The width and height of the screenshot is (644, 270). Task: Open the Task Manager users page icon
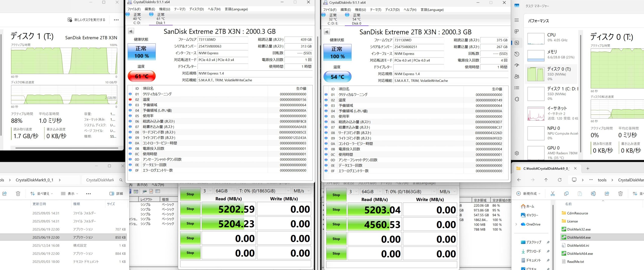[517, 77]
